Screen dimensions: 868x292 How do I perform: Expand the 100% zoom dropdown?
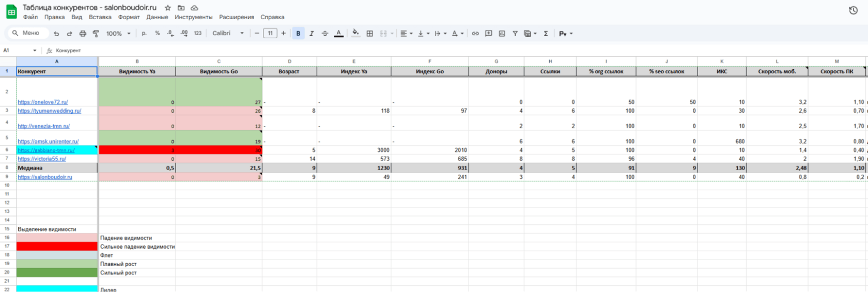tap(118, 34)
